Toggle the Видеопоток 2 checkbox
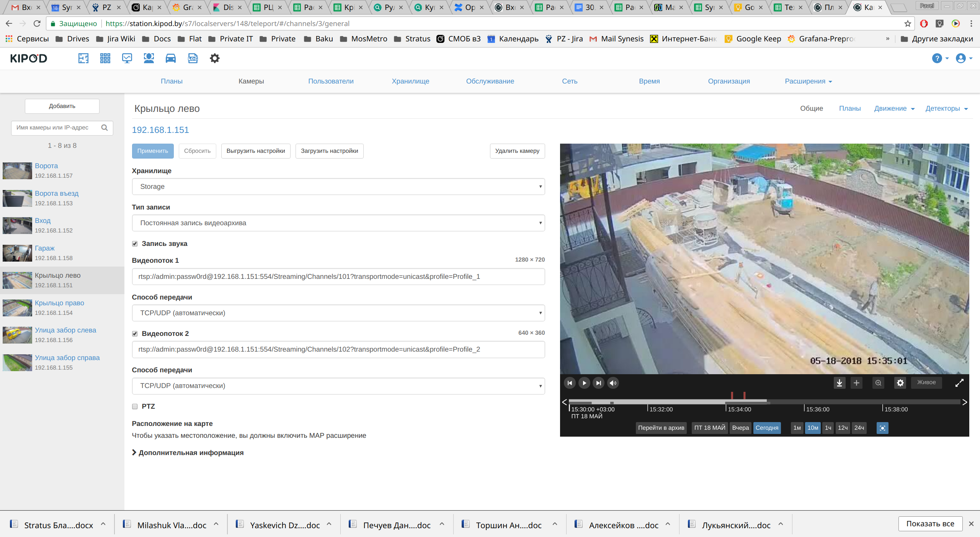 click(x=135, y=334)
